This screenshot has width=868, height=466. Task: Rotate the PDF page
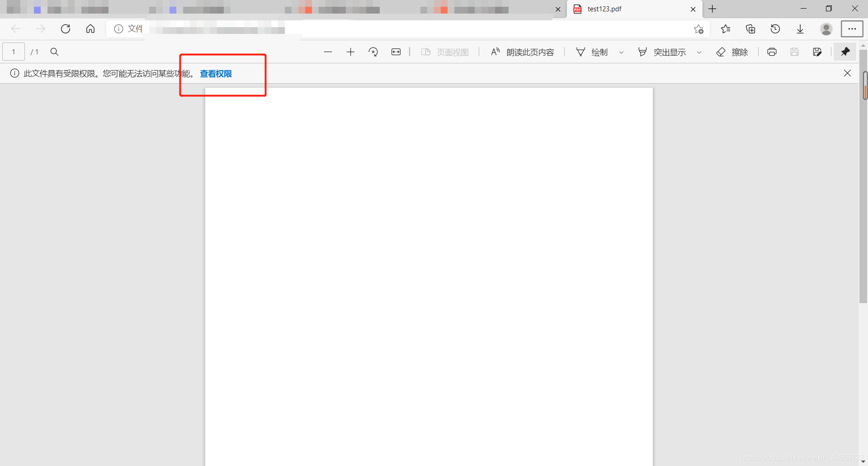point(373,52)
